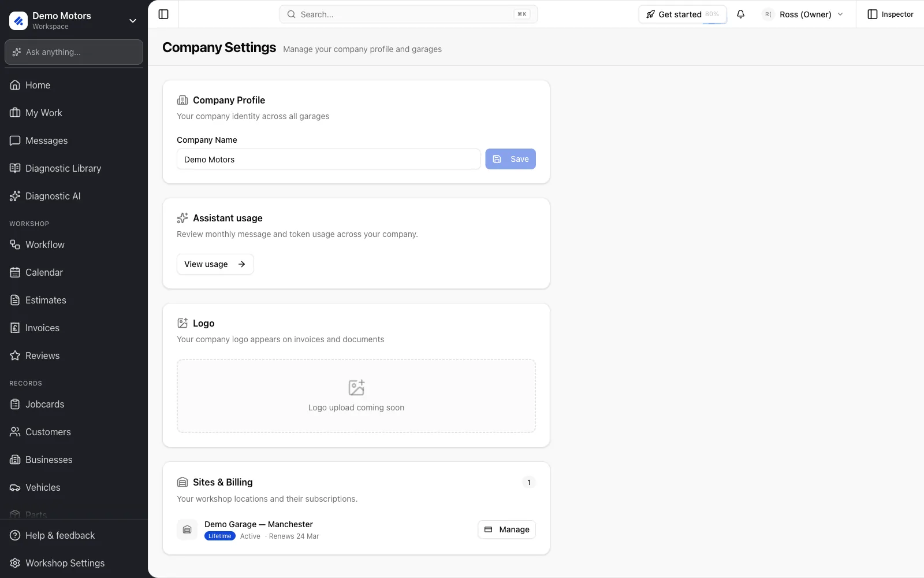Open Home from the sidebar

coord(74,85)
